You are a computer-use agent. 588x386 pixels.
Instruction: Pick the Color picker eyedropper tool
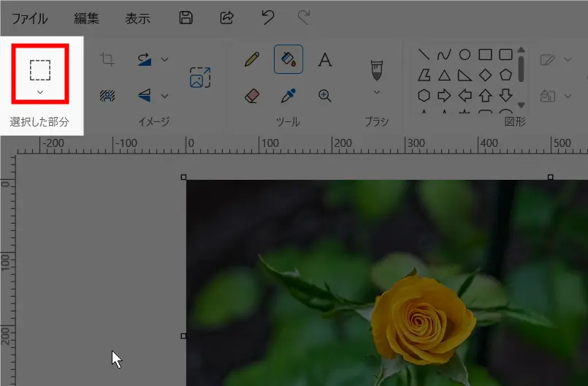pyautogui.click(x=289, y=95)
